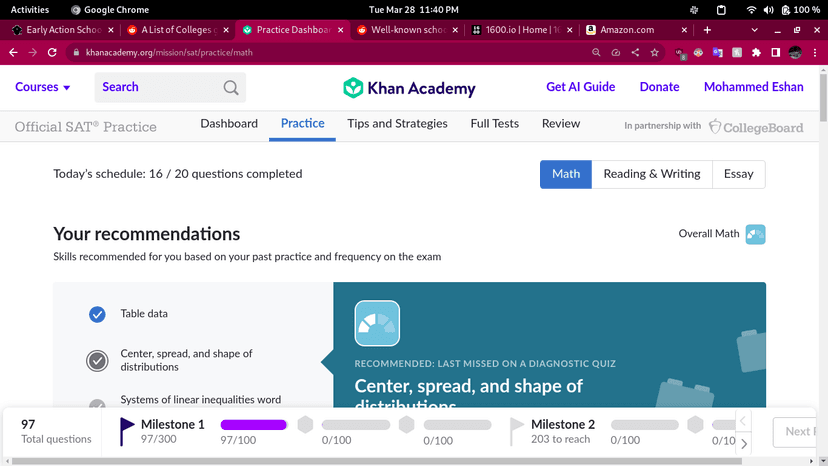Click the Google Translate extension icon
Screen dimensions: 828x466
click(717, 52)
